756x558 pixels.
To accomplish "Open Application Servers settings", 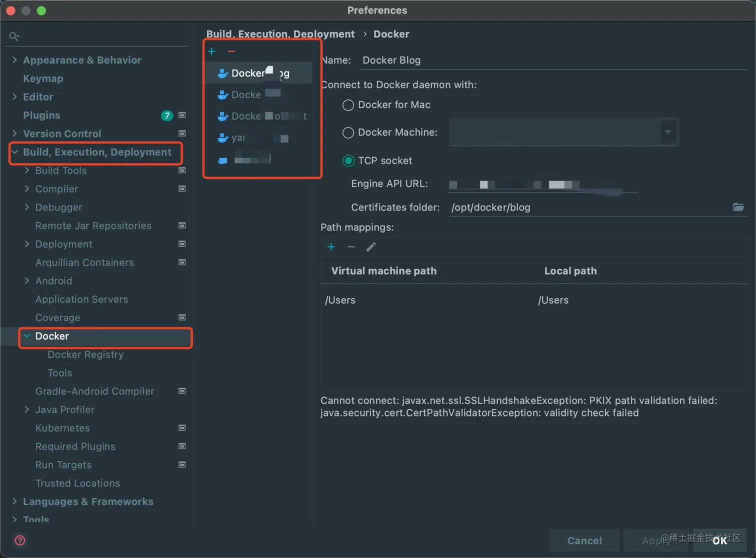I will coord(81,299).
